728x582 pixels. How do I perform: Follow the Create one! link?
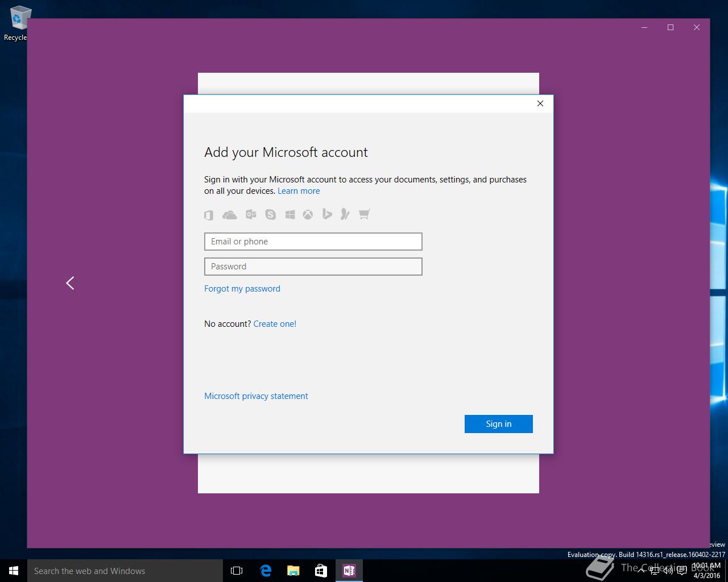click(275, 324)
